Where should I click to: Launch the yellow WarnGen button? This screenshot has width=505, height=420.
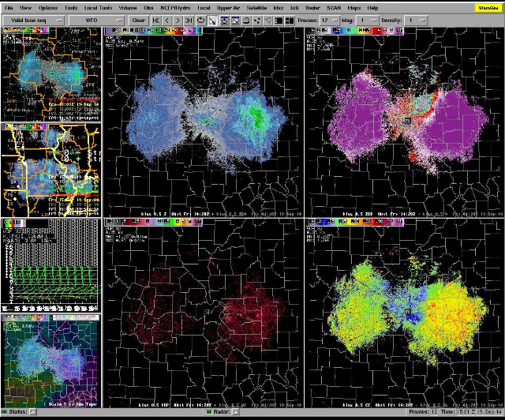pyautogui.click(x=488, y=7)
